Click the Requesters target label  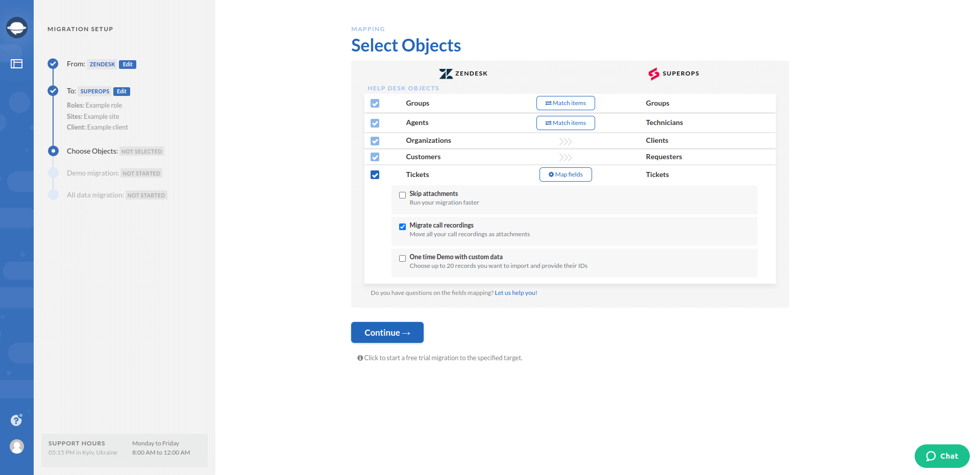point(664,157)
